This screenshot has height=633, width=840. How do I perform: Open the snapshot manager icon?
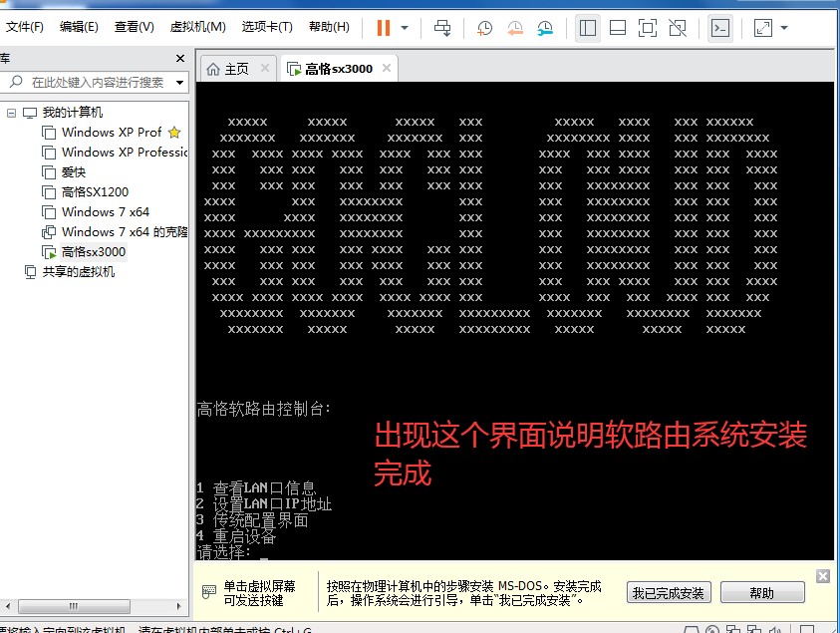click(x=545, y=28)
